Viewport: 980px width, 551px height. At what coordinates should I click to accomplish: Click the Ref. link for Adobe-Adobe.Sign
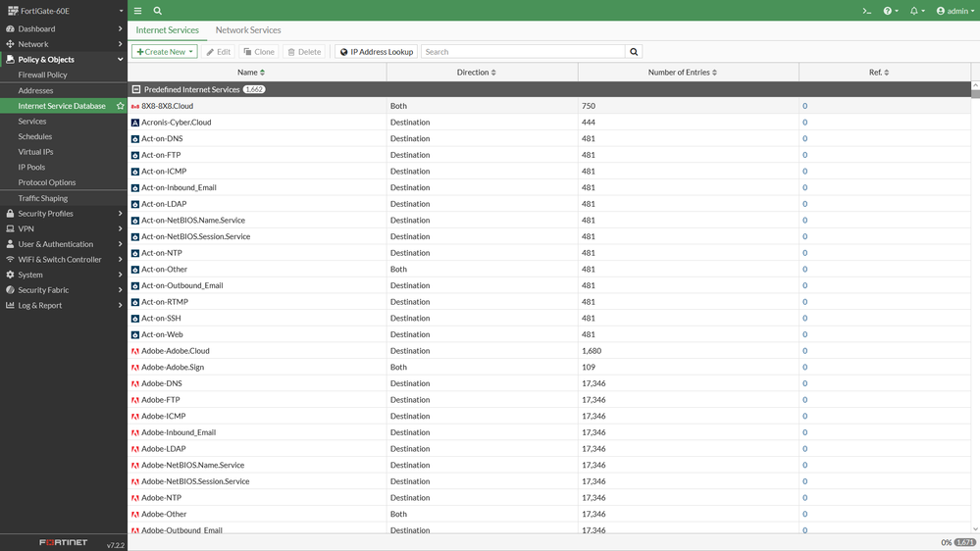(x=804, y=368)
